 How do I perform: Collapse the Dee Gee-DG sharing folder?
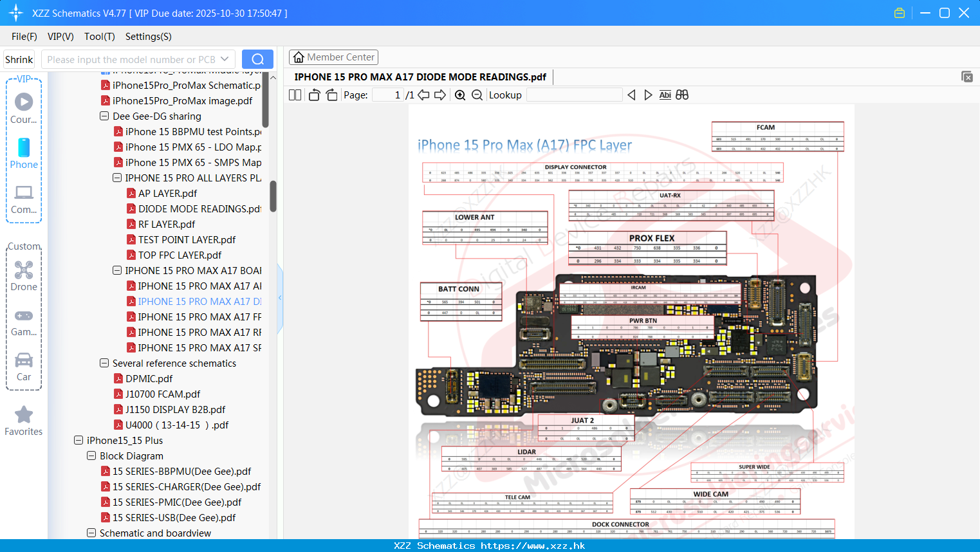point(104,116)
